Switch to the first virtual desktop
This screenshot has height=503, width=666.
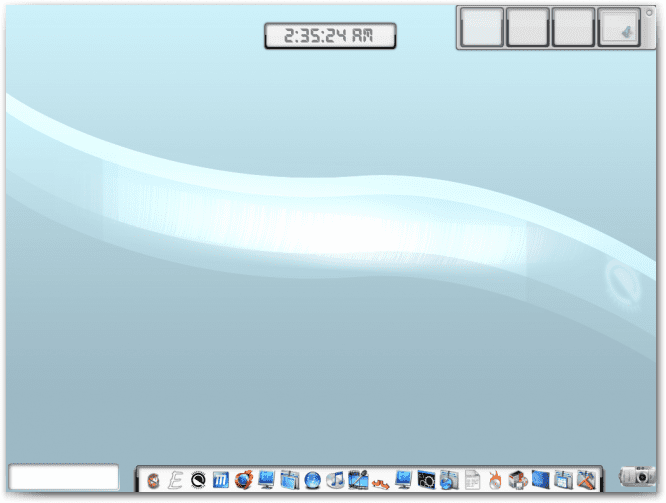point(482,28)
